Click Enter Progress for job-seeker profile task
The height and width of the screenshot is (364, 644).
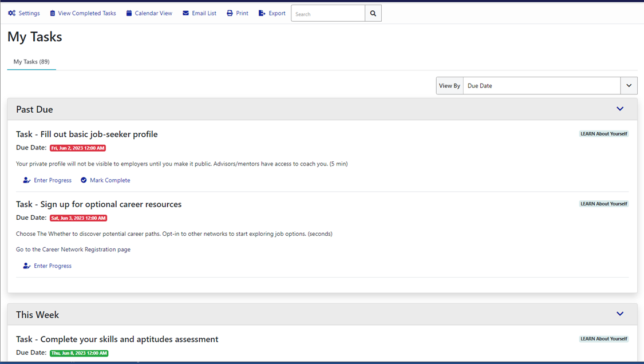pyautogui.click(x=53, y=180)
